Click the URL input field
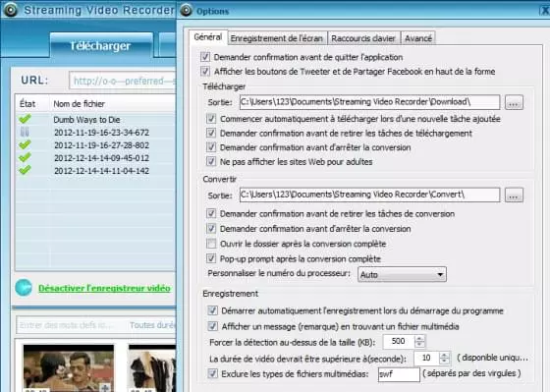 click(x=123, y=82)
